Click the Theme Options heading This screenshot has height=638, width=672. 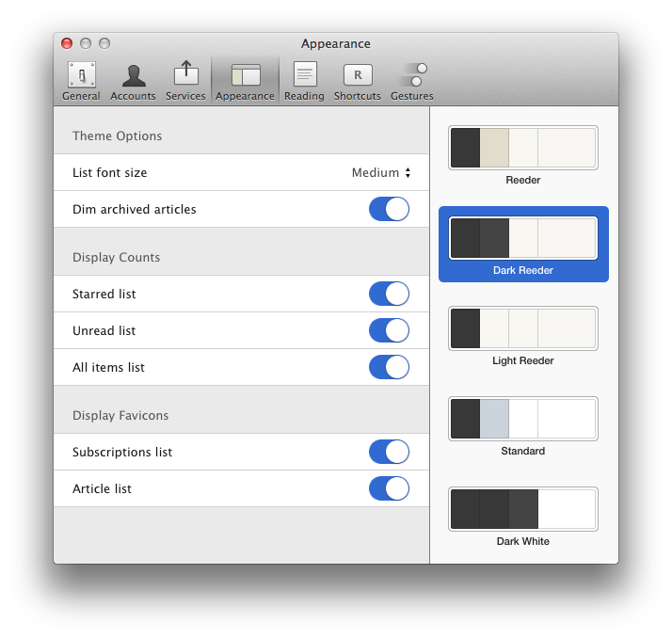[117, 136]
